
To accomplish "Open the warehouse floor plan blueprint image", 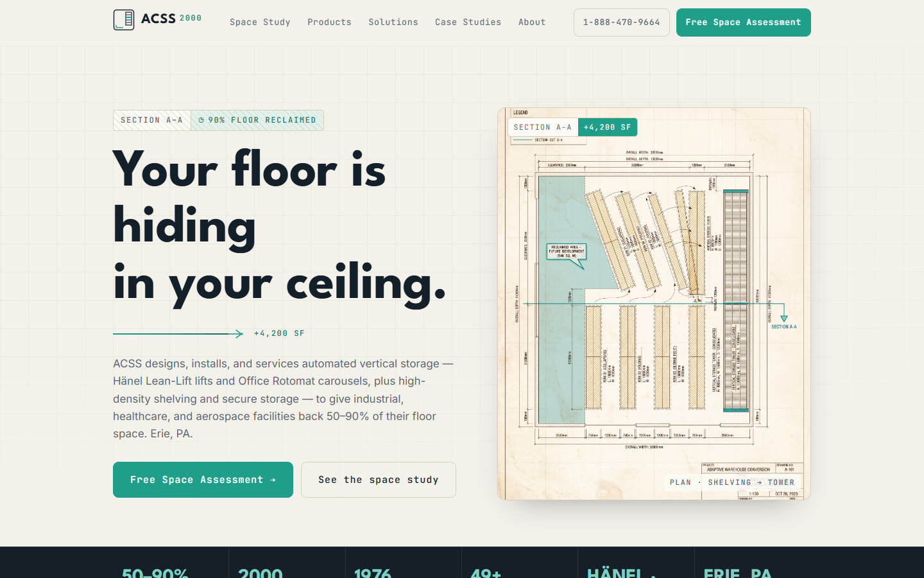I will pos(654,304).
